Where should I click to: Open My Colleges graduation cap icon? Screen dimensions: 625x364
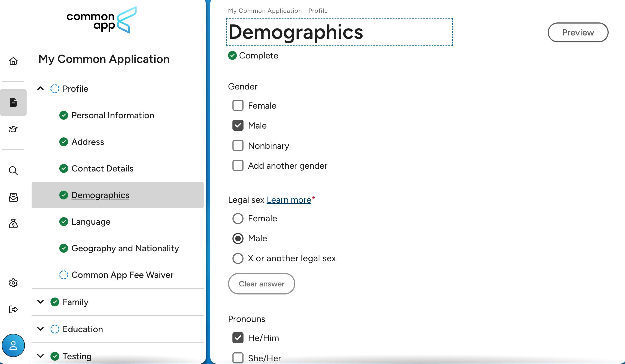pos(13,129)
